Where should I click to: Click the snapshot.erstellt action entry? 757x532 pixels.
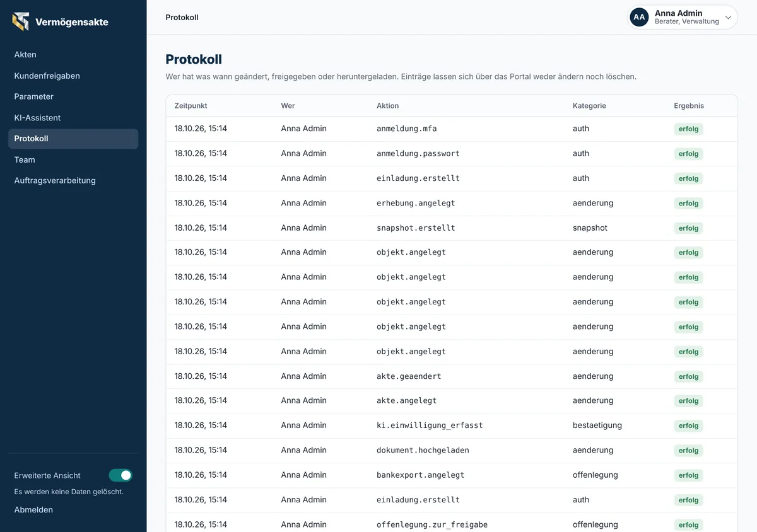click(416, 228)
